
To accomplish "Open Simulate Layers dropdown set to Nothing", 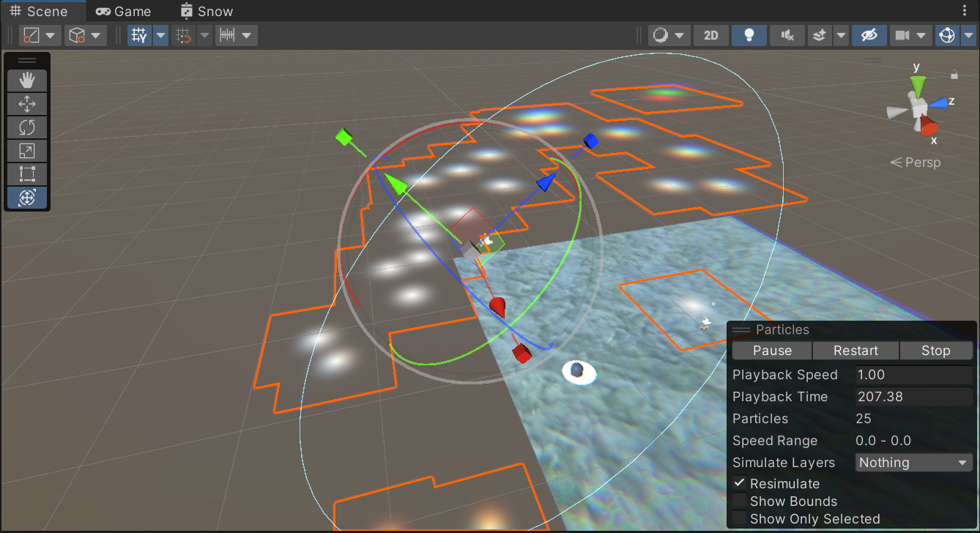I will pyautogui.click(x=914, y=463).
